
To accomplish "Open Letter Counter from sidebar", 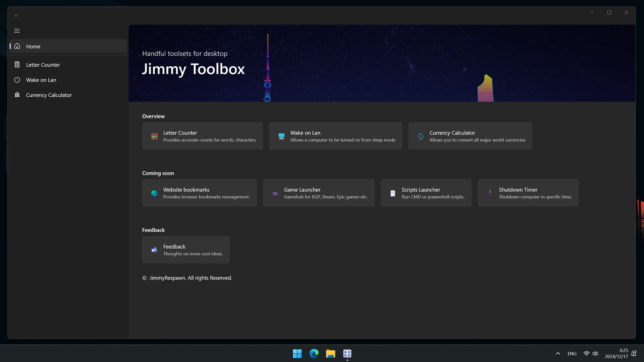I will (68, 65).
